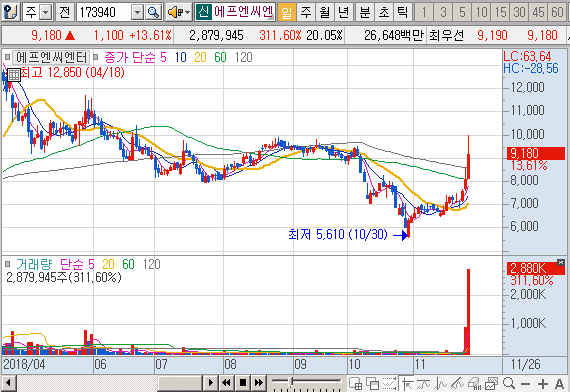Choose the 15 interval button
The width and height of the screenshot is (570, 392).
tap(501, 12)
